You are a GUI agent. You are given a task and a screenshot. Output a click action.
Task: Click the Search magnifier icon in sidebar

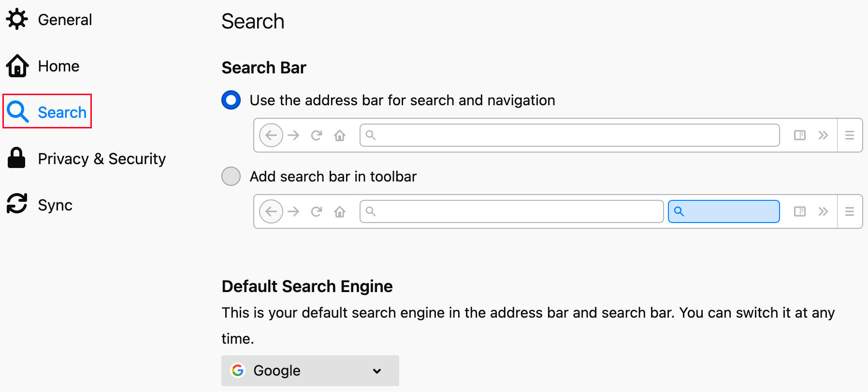pos(18,112)
